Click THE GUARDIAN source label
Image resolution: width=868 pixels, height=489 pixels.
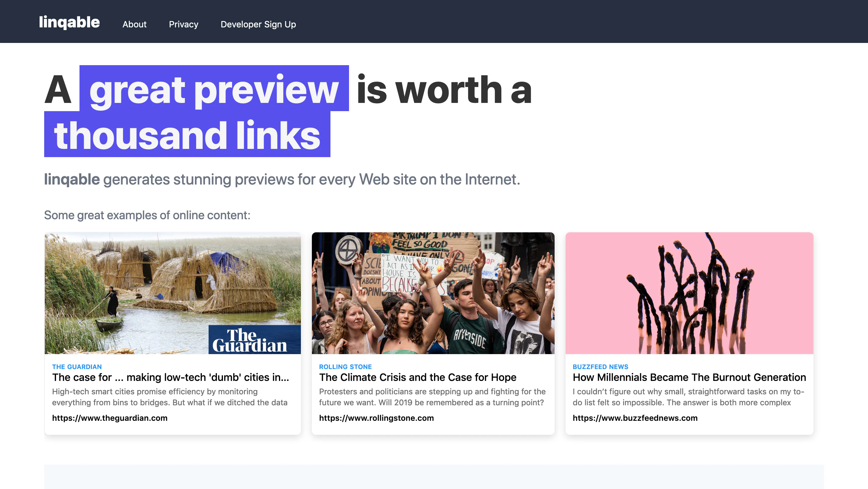coord(77,367)
